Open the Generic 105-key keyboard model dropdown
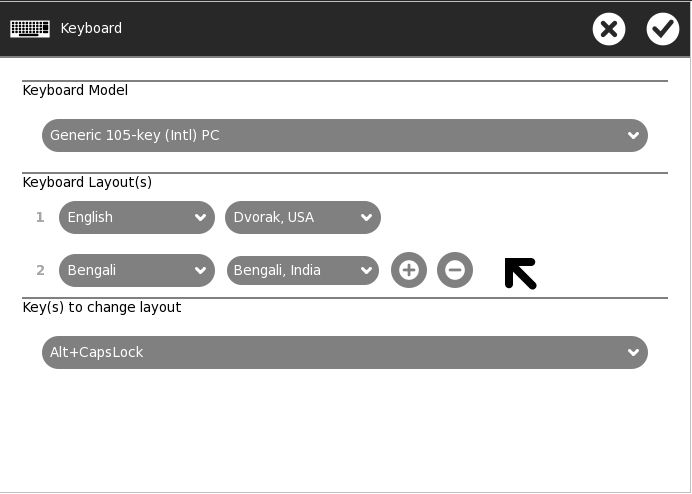Viewport: 692px width, 494px height. click(x=344, y=135)
